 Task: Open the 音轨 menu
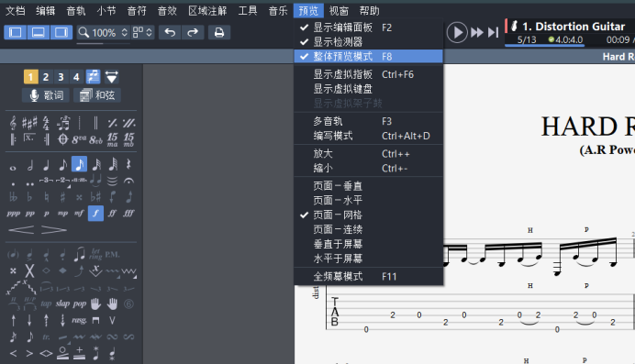tap(76, 10)
